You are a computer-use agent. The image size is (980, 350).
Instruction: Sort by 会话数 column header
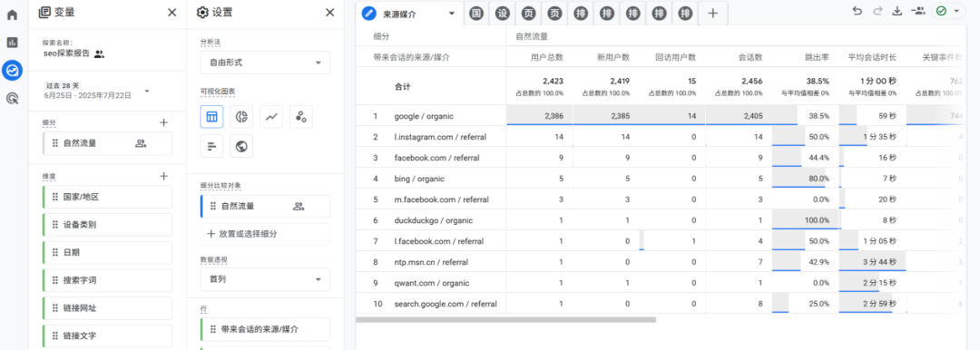tap(750, 57)
